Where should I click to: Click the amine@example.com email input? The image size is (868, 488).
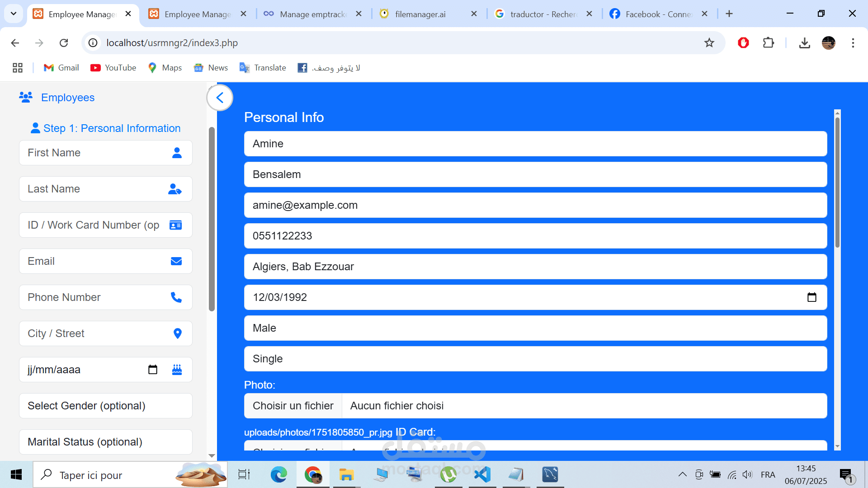point(535,205)
